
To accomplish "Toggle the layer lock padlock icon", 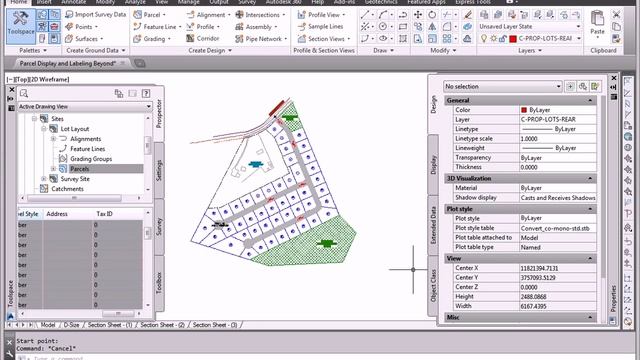I will [502, 39].
